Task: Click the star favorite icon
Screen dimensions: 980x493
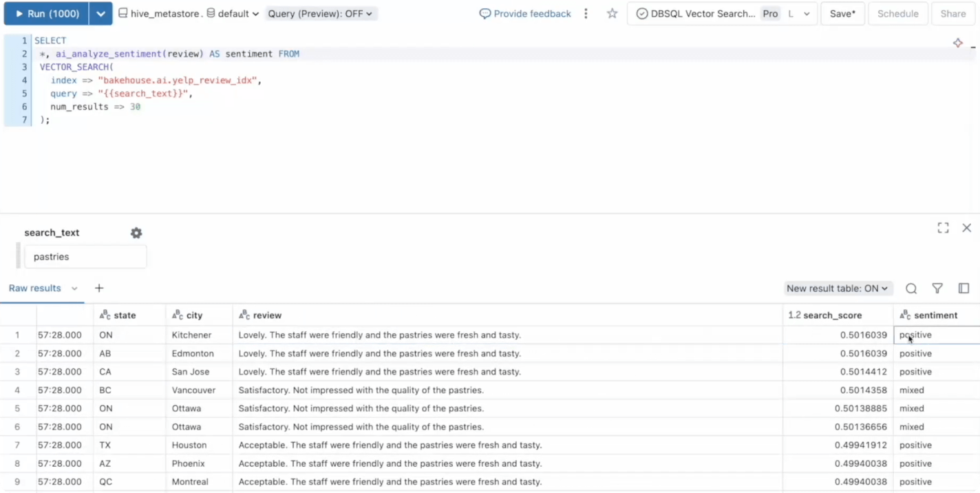Action: (612, 14)
